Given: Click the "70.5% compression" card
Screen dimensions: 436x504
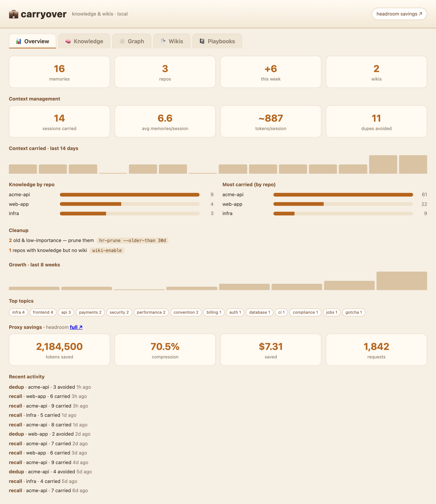Looking at the screenshot, I should (165, 350).
